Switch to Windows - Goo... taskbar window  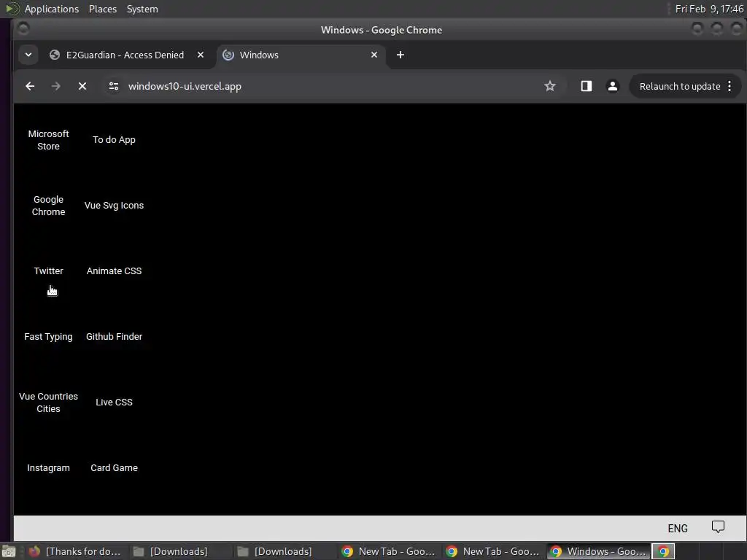click(x=598, y=551)
